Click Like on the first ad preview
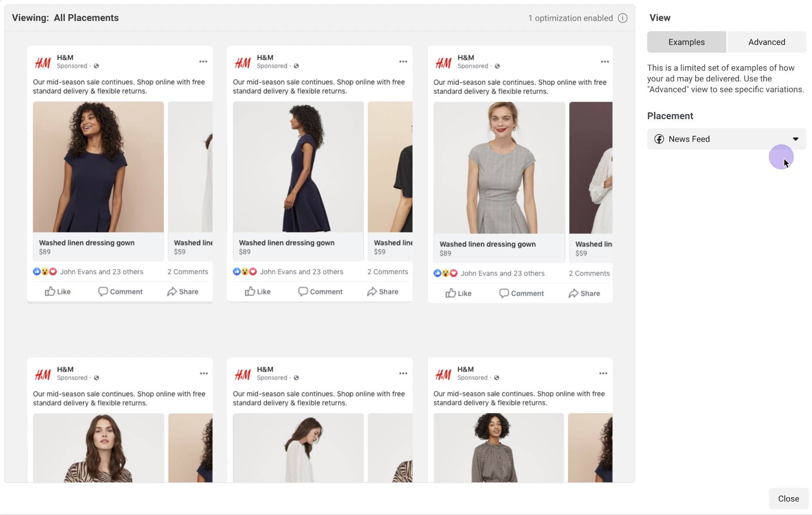 [58, 291]
